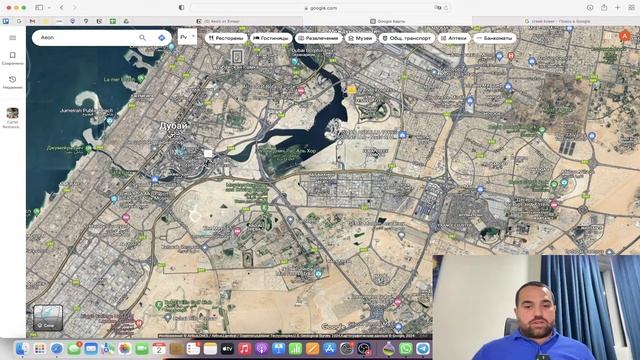Open Keynote from the Dock
640x360 pixels.
pyautogui.click(x=278, y=349)
